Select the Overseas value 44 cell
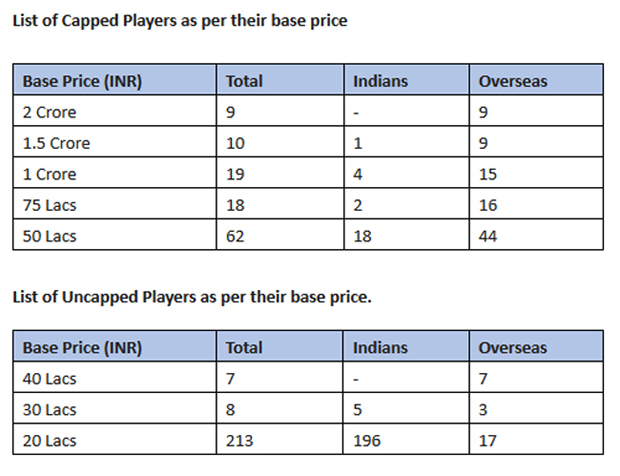Screen dimensions: 620x476 [490, 236]
